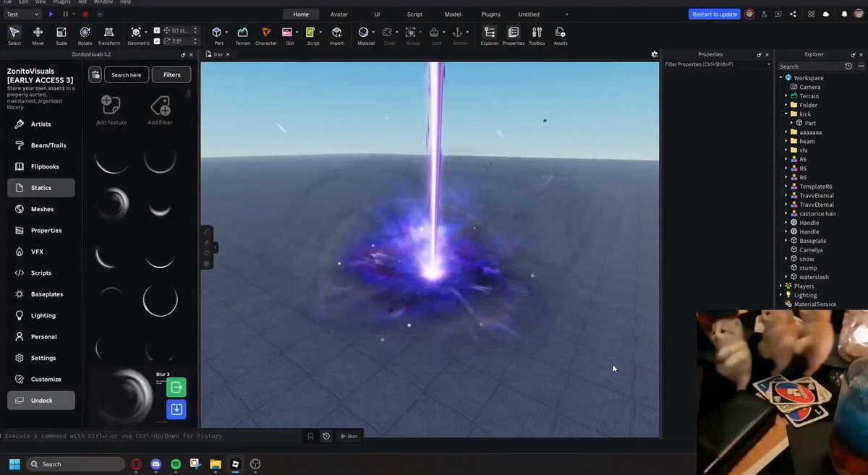Open the Model ribbon tab

point(453,14)
